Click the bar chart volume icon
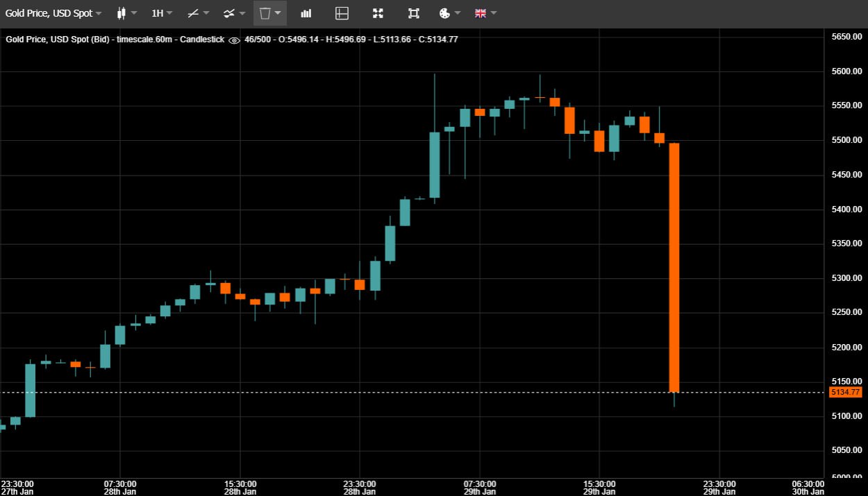 click(306, 13)
